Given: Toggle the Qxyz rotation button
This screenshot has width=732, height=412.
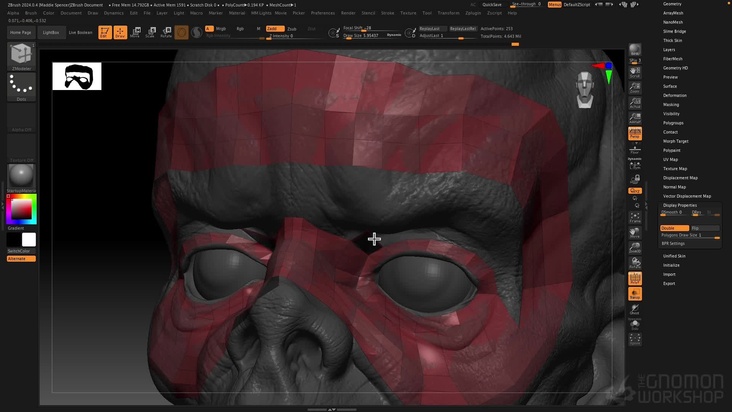Looking at the screenshot, I should click(635, 191).
